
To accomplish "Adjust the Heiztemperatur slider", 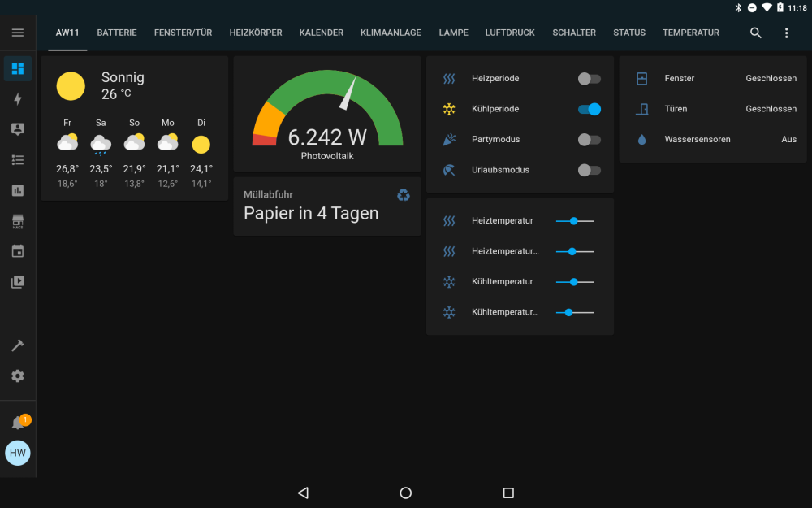I will 575,221.
